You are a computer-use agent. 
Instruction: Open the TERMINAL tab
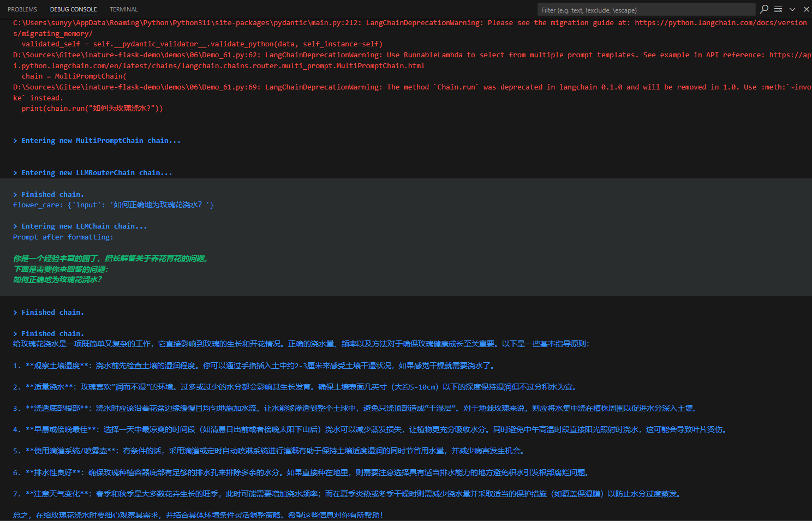tap(124, 9)
